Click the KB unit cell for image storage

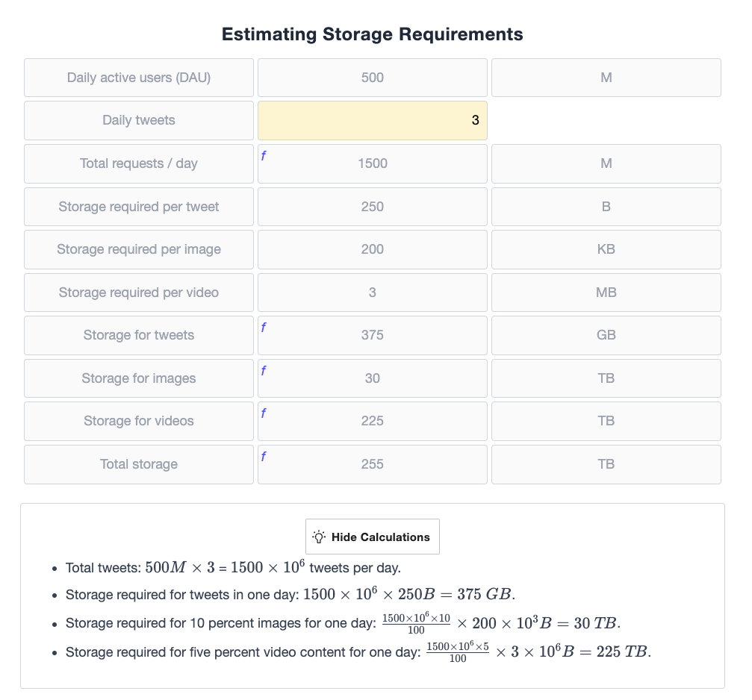pyautogui.click(x=606, y=249)
